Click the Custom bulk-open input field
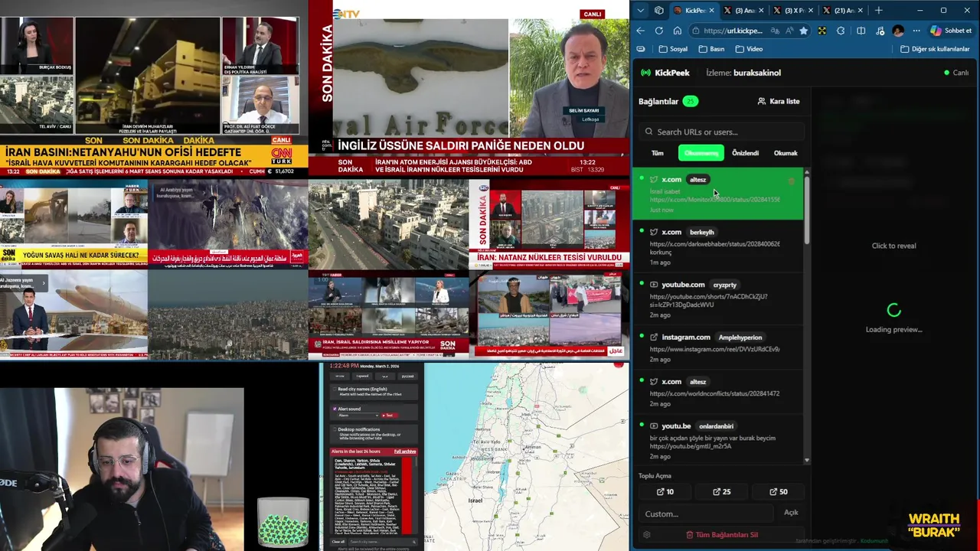 tap(705, 514)
